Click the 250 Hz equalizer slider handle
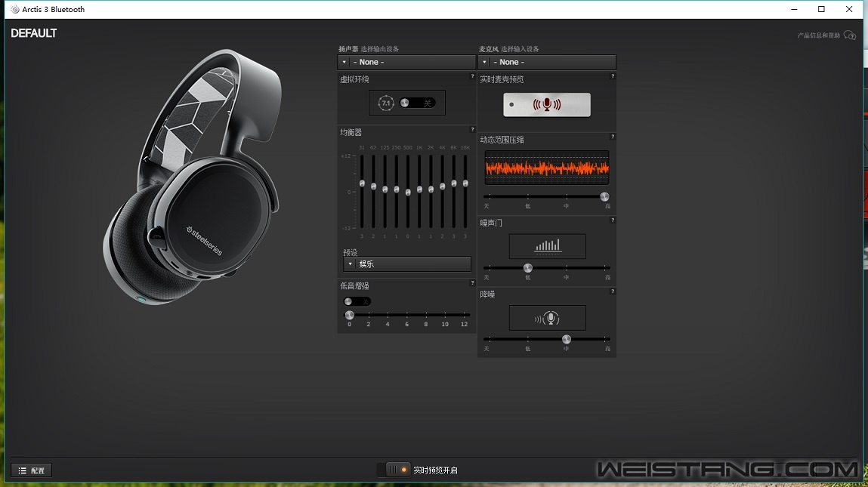868x487 pixels. pos(397,190)
